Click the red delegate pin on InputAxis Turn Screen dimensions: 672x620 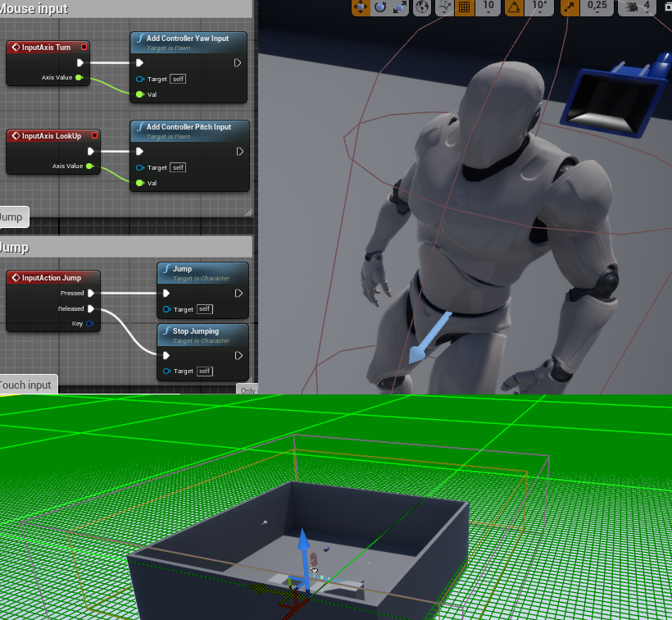coord(84,47)
